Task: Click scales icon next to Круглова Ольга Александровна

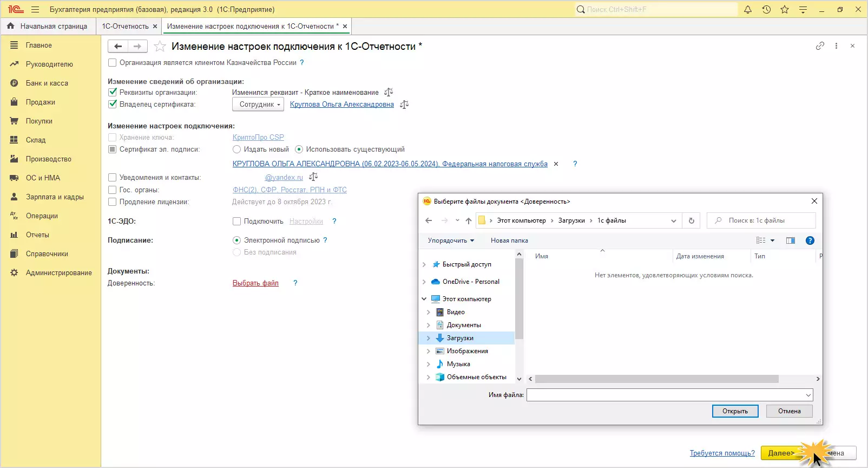Action: (404, 105)
